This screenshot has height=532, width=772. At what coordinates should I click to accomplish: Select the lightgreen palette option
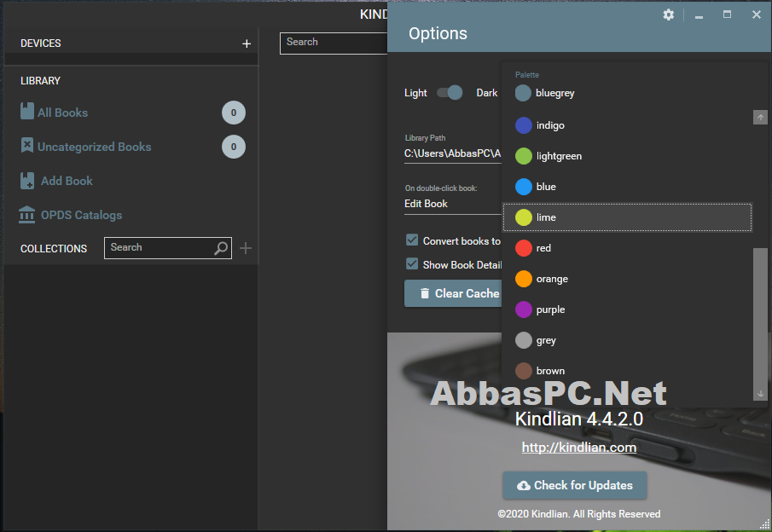pyautogui.click(x=627, y=156)
